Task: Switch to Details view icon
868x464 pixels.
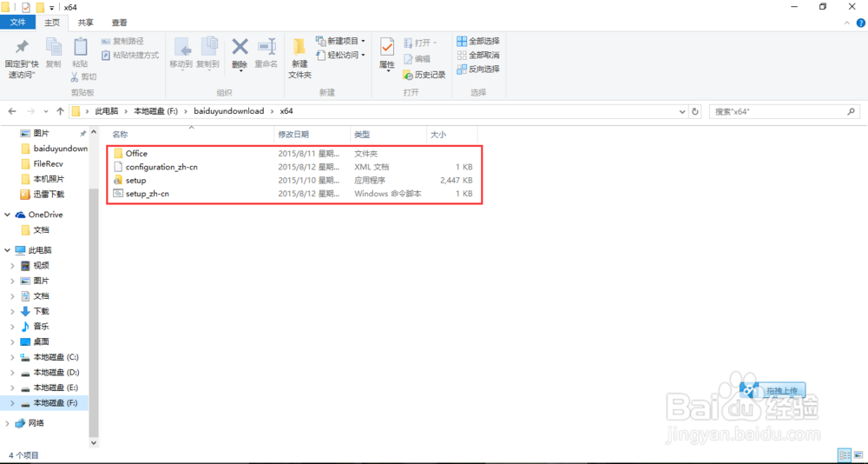Action: coord(845,455)
